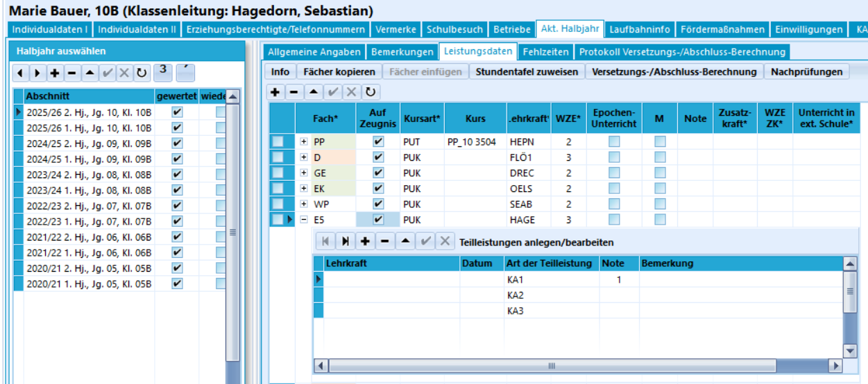
Task: Open Allgemeine Angaben sub-tab
Action: (x=314, y=52)
